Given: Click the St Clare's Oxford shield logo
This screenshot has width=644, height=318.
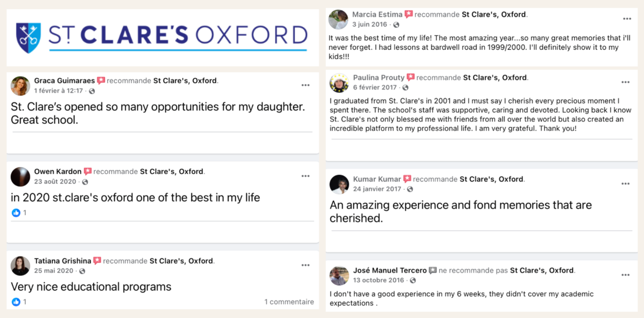Looking at the screenshot, I should 28,38.
